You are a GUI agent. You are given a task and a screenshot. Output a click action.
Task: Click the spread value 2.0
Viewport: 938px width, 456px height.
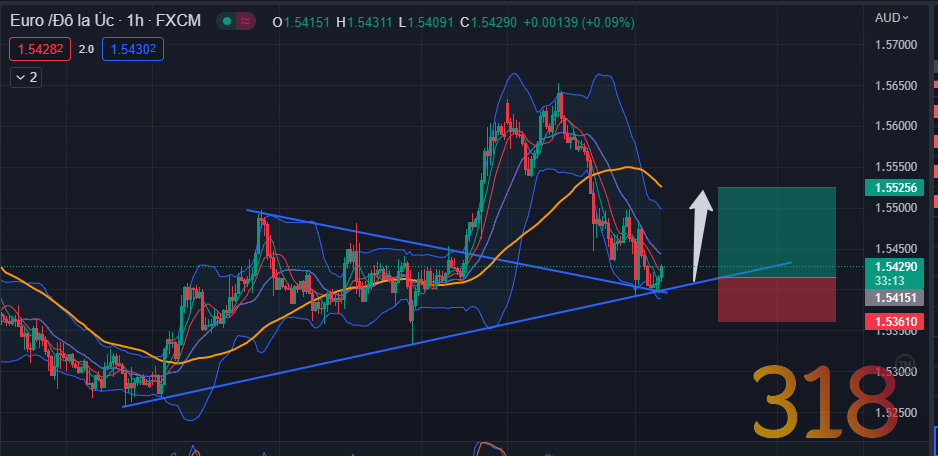(x=86, y=49)
